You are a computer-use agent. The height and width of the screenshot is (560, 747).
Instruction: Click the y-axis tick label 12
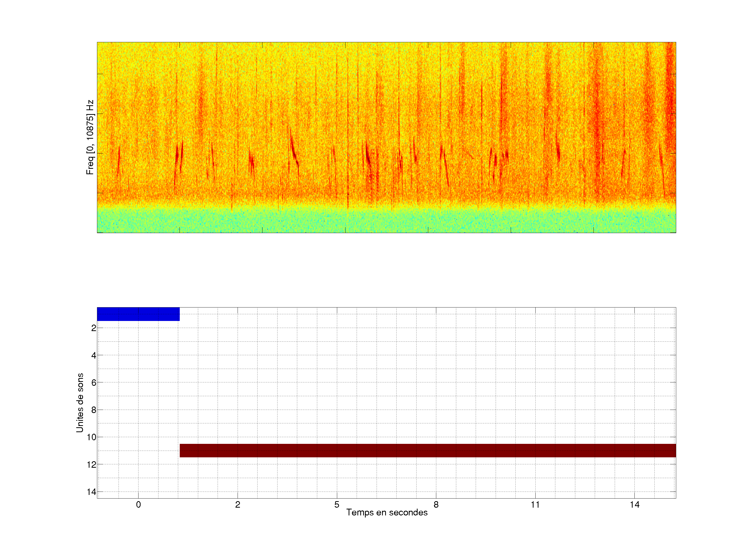(92, 465)
